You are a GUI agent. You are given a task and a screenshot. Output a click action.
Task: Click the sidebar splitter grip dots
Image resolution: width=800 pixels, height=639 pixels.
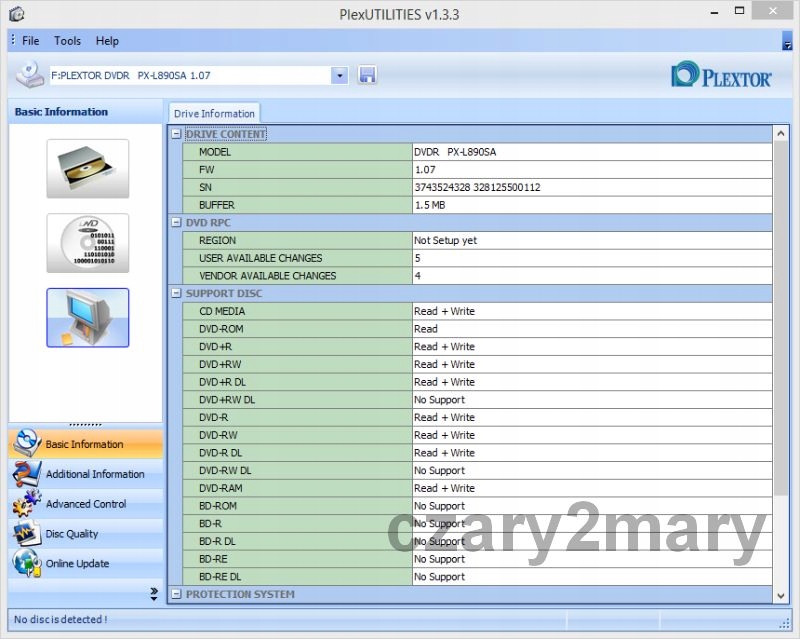tap(85, 425)
